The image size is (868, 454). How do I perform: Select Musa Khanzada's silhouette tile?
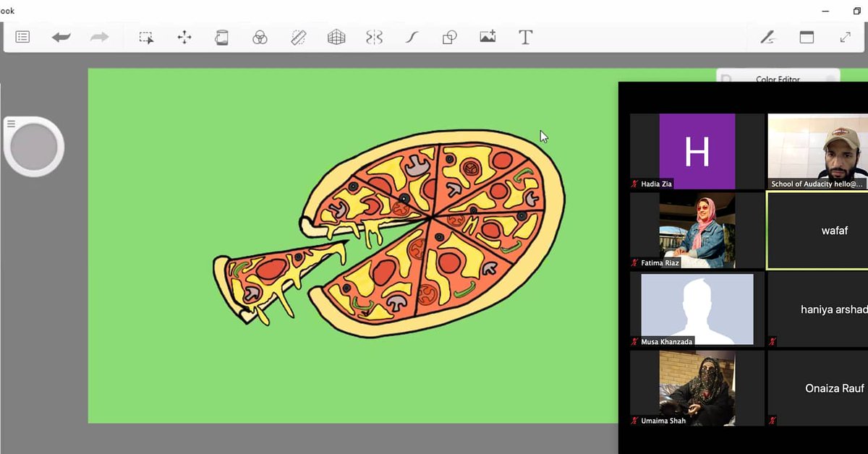coord(697,309)
